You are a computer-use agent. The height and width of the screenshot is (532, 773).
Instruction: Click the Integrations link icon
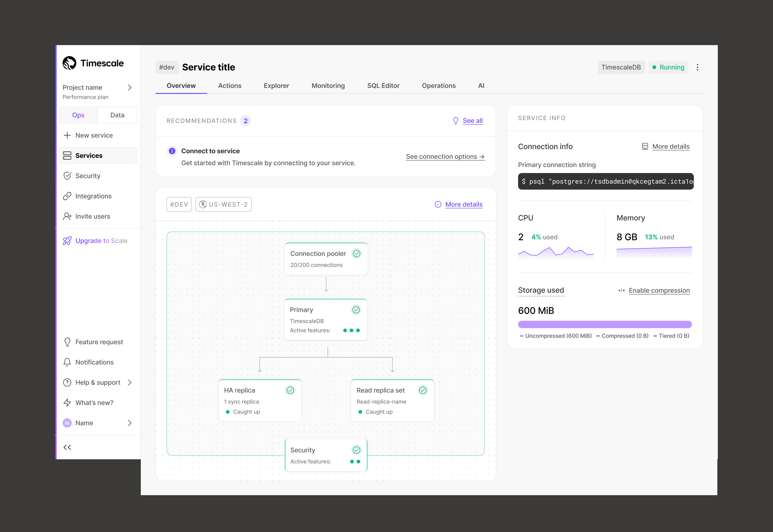point(67,196)
